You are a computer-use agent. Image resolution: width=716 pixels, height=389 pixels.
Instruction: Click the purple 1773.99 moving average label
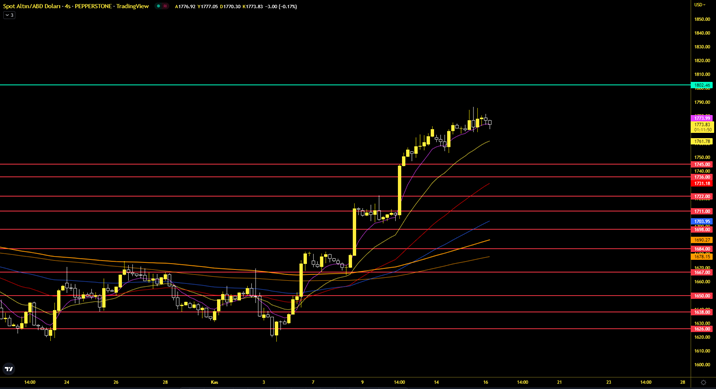click(702, 118)
